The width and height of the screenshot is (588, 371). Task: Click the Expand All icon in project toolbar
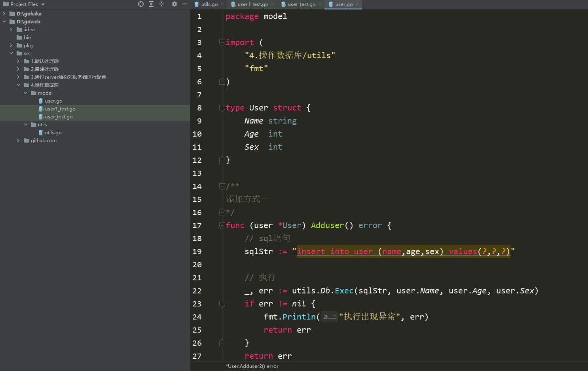point(151,4)
